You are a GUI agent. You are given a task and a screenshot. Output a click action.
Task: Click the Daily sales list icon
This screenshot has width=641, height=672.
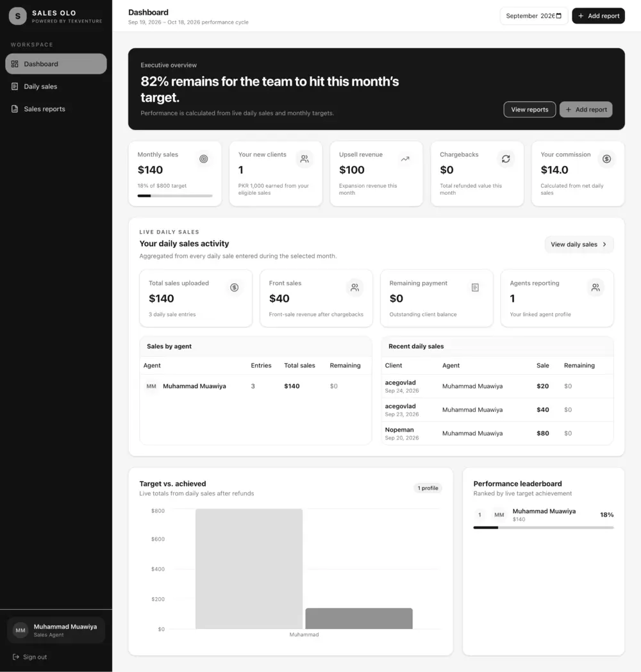(15, 86)
